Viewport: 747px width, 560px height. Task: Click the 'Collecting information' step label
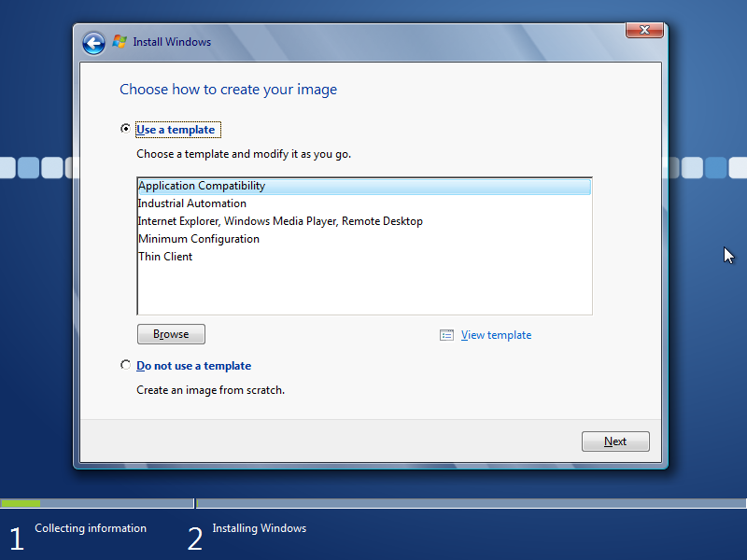point(91,528)
